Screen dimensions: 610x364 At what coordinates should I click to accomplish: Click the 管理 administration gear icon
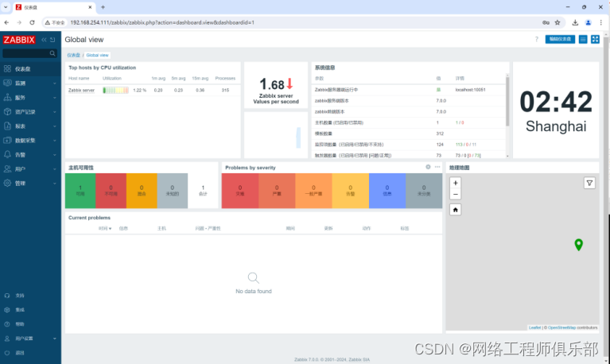(7, 183)
